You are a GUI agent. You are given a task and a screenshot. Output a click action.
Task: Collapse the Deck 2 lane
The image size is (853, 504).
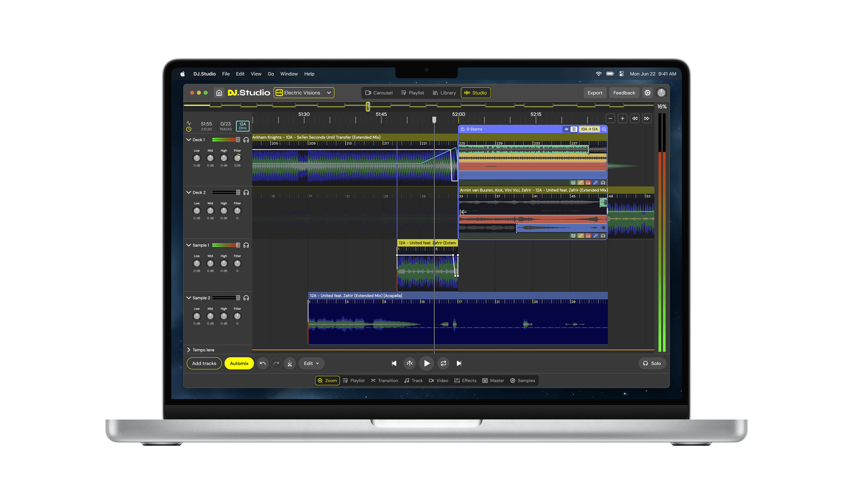189,192
